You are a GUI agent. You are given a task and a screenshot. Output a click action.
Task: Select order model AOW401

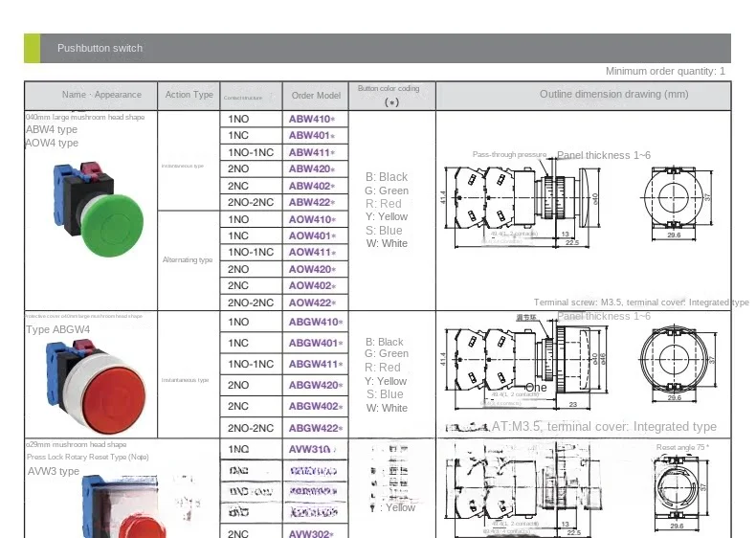pos(312,235)
